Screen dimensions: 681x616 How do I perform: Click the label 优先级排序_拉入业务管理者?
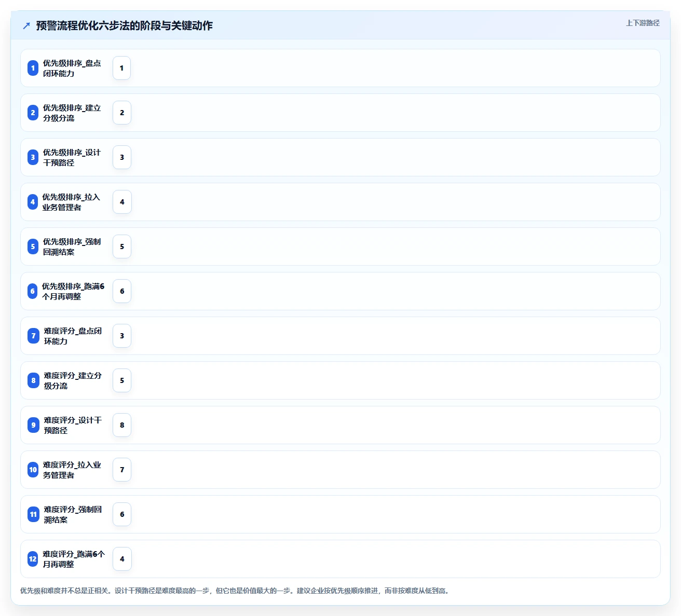(x=71, y=202)
